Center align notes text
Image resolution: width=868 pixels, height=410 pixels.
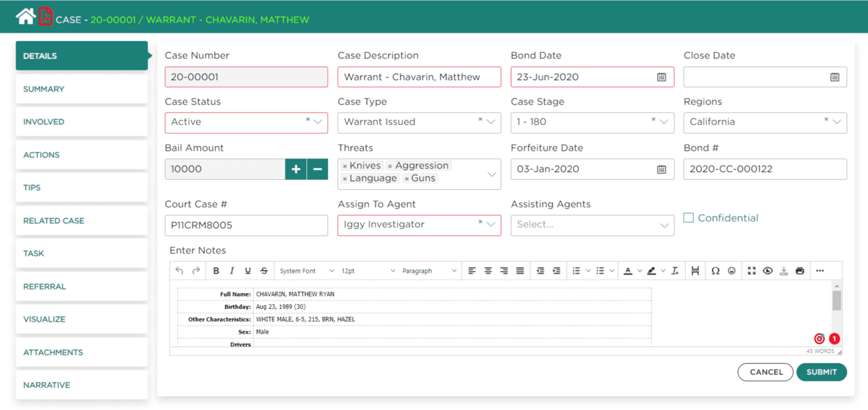click(488, 270)
